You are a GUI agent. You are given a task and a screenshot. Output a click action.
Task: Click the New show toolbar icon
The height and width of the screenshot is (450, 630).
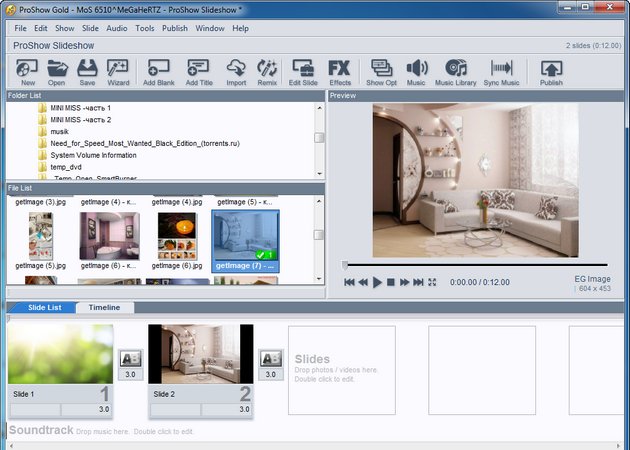coord(27,71)
